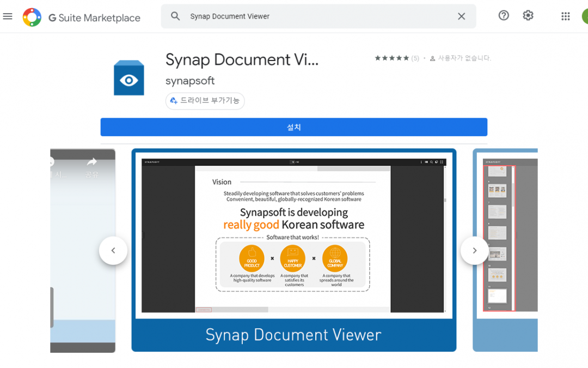The width and height of the screenshot is (588, 368).
Task: Click the 드라이브 부가기능 chip
Action: tap(205, 101)
